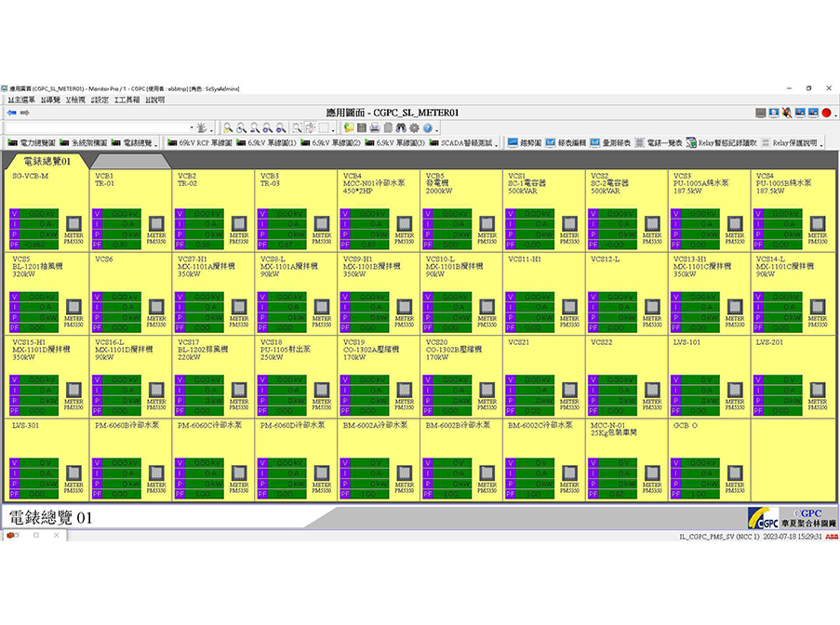Open the T工具箱 menu
840x625 pixels.
[127, 100]
